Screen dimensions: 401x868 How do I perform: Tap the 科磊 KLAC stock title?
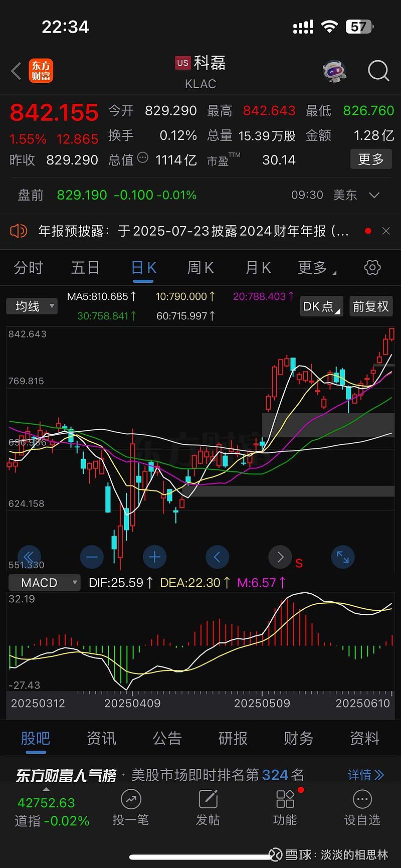200,72
